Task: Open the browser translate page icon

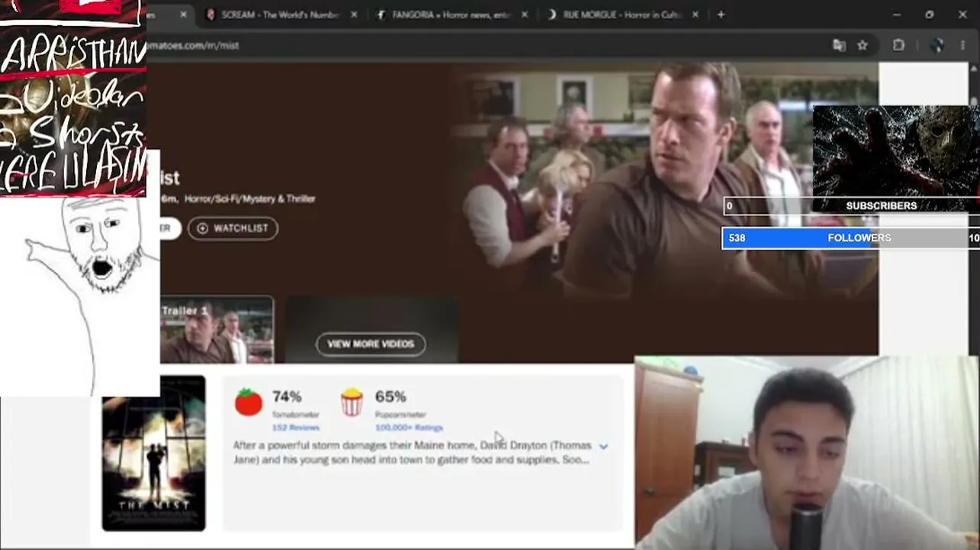Action: click(x=840, y=46)
